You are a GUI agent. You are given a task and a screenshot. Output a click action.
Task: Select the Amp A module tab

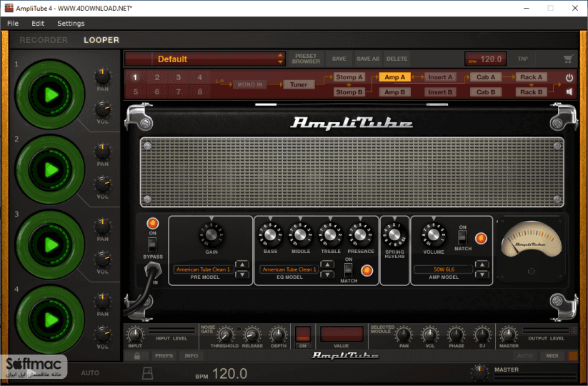pos(395,77)
